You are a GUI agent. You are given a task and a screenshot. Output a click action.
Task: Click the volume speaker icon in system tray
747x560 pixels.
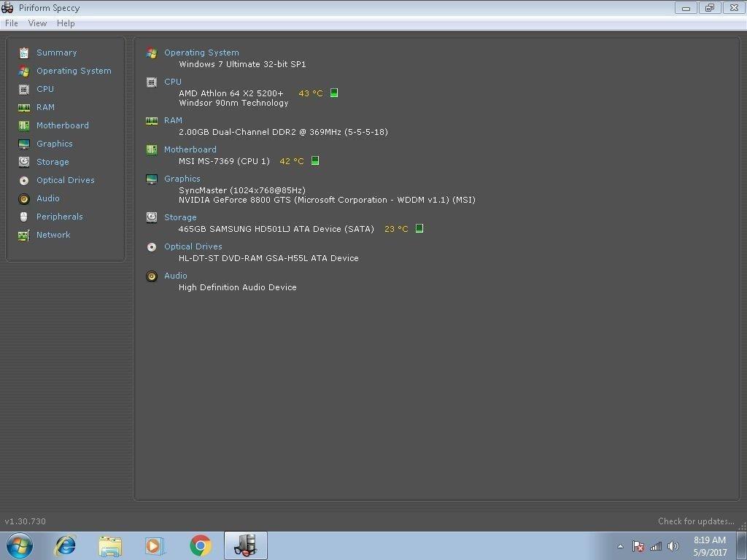click(673, 546)
